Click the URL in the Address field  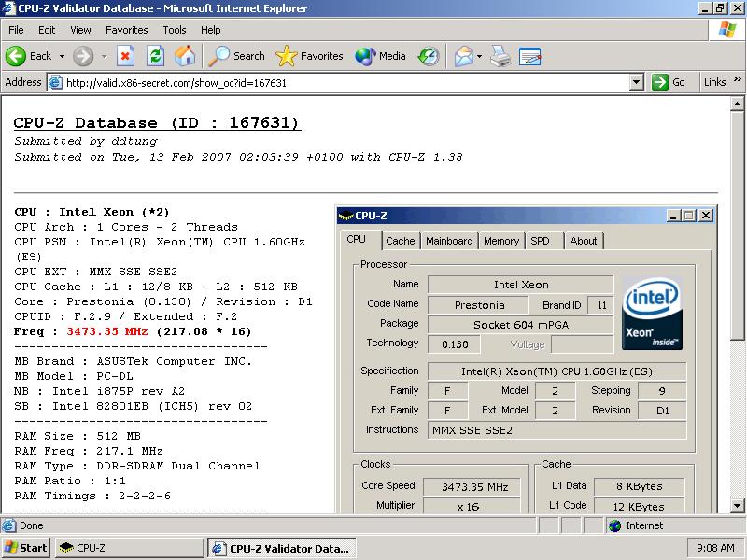pyautogui.click(x=176, y=83)
